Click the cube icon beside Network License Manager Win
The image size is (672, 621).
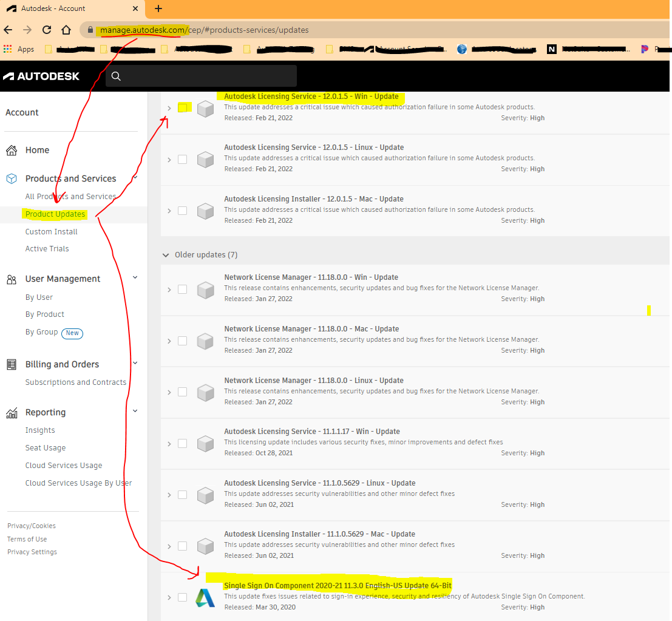click(205, 290)
